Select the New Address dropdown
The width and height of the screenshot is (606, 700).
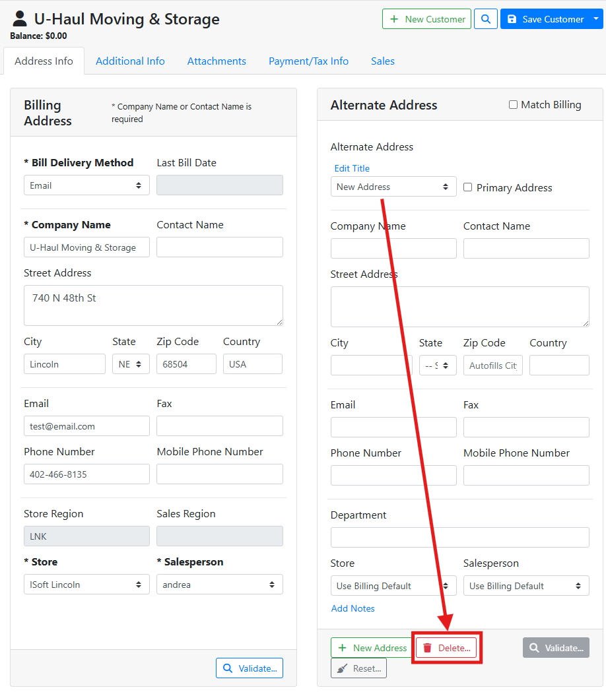(x=393, y=187)
